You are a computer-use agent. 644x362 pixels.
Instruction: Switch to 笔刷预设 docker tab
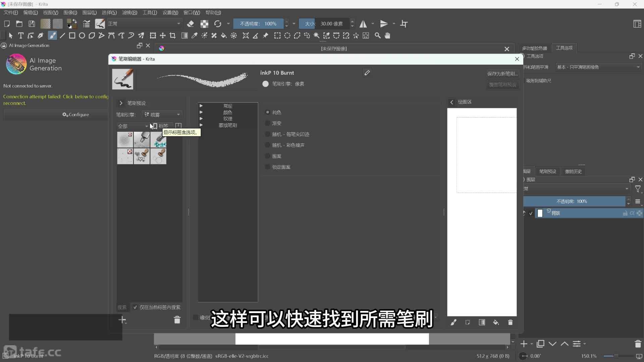(547, 172)
